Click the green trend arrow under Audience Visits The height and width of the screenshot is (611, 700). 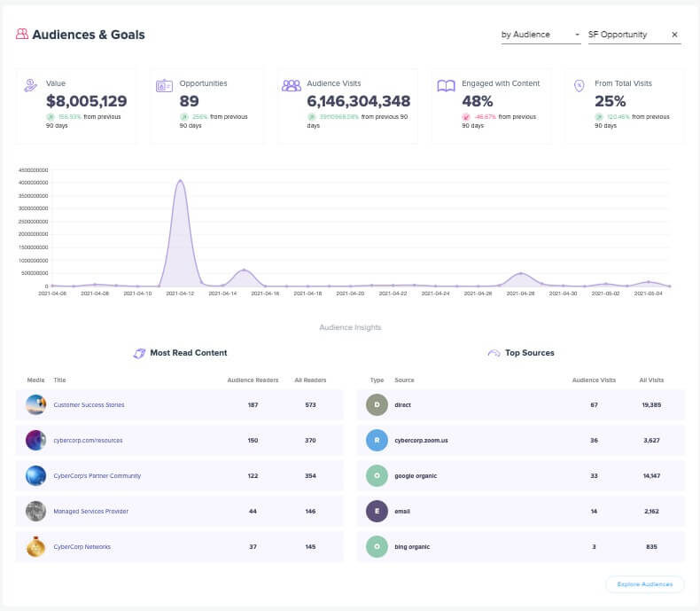[x=311, y=116]
